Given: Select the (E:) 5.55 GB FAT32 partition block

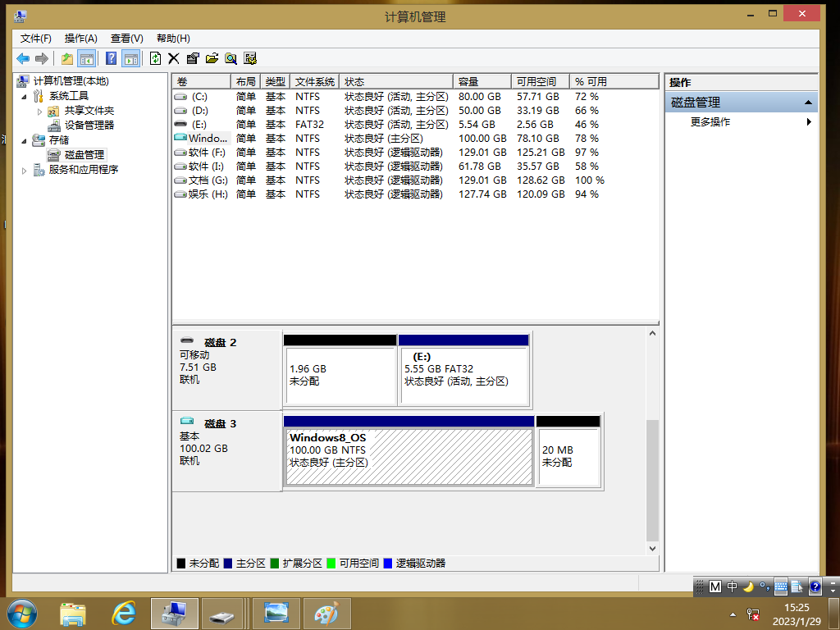Looking at the screenshot, I should coord(463,370).
